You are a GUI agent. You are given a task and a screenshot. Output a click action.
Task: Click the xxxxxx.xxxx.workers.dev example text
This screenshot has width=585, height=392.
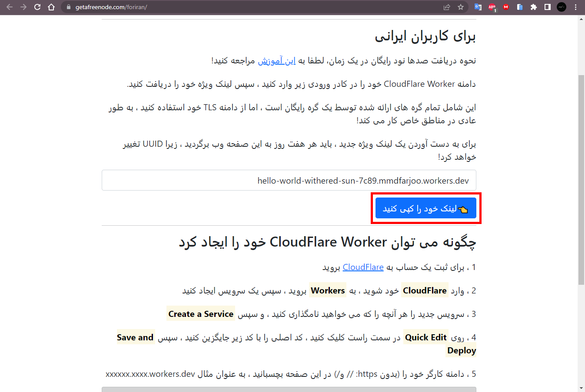tap(150, 374)
